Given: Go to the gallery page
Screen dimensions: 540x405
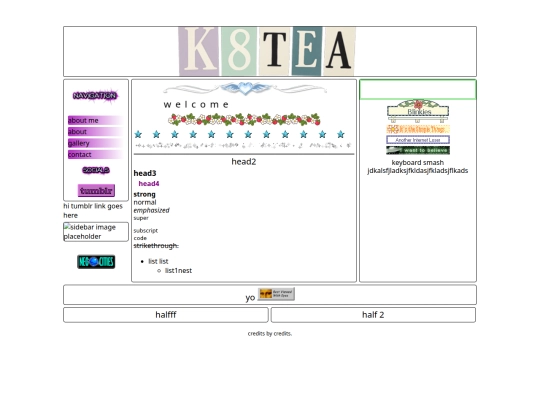Looking at the screenshot, I should click(95, 143).
